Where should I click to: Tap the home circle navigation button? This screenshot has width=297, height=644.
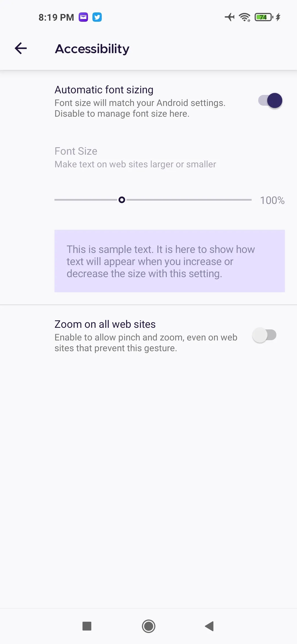coord(148,626)
